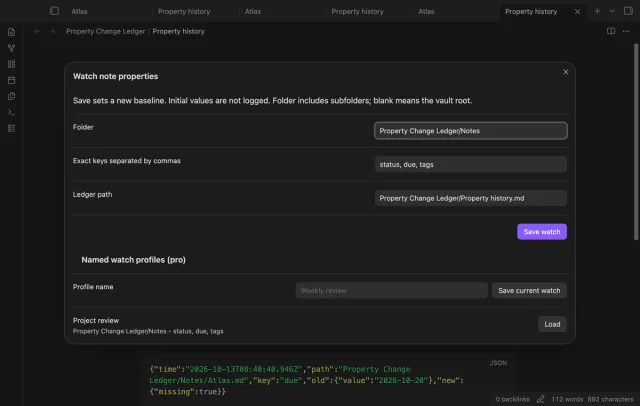Navigate forward with the right arrow
This screenshot has height=406, width=640.
coord(52,31)
